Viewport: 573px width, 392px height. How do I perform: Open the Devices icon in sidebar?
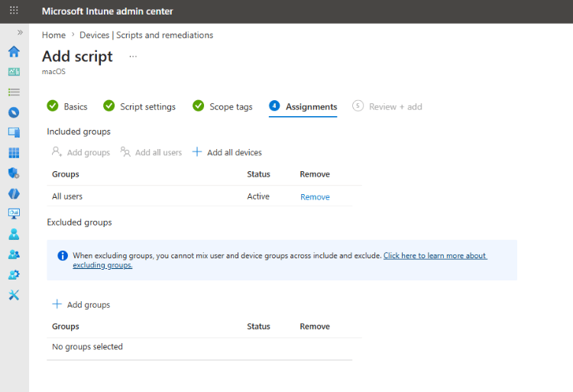point(14,132)
